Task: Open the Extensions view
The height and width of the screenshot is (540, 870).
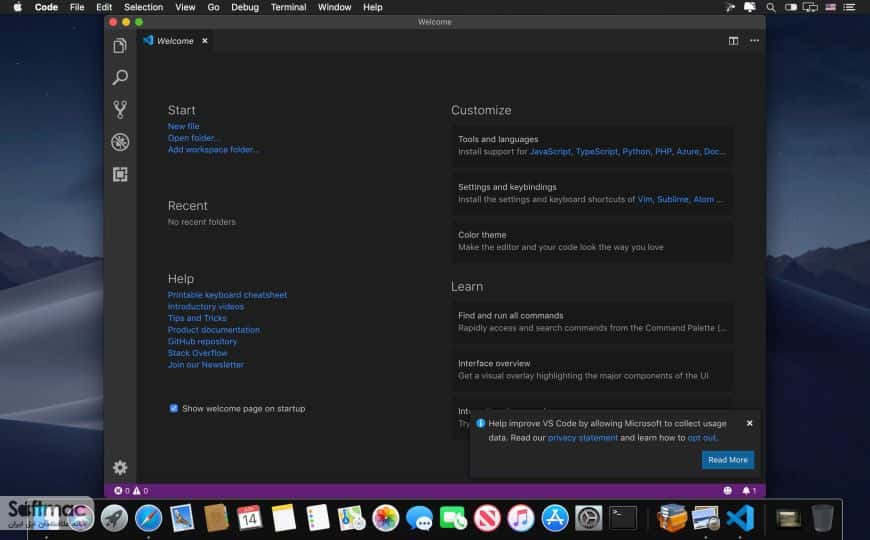Action: pos(120,174)
